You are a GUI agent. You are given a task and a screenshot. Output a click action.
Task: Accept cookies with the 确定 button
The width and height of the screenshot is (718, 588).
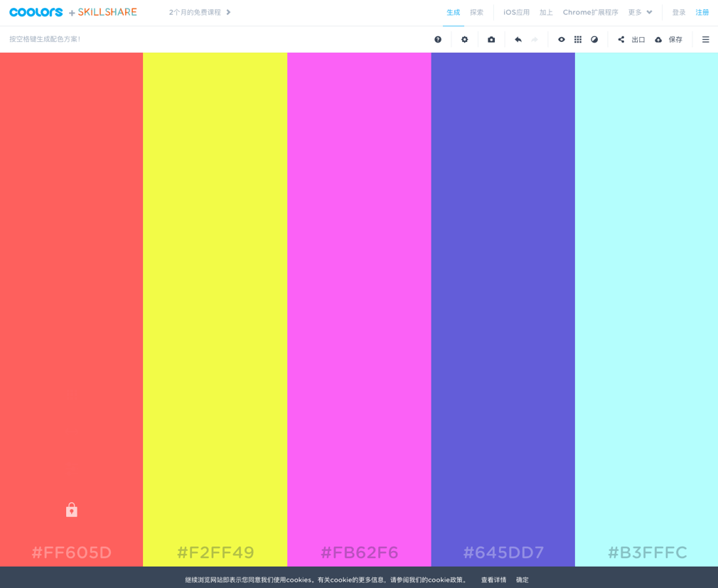click(522, 579)
